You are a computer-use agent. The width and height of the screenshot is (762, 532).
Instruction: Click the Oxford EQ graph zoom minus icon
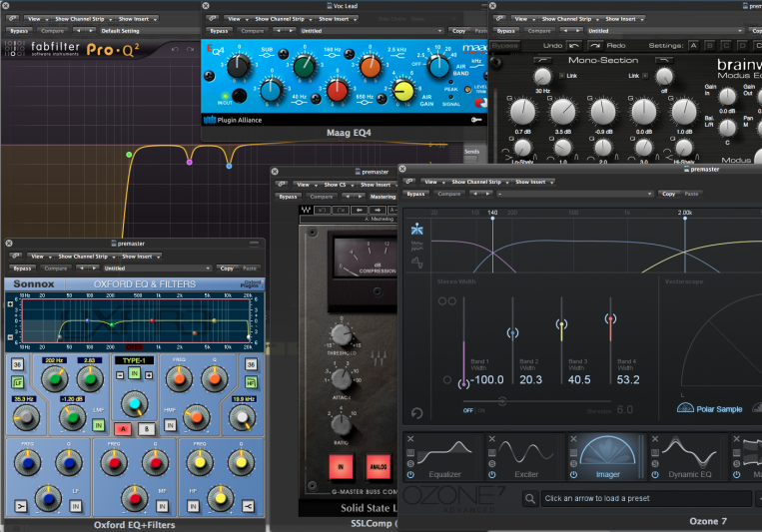pos(10,337)
